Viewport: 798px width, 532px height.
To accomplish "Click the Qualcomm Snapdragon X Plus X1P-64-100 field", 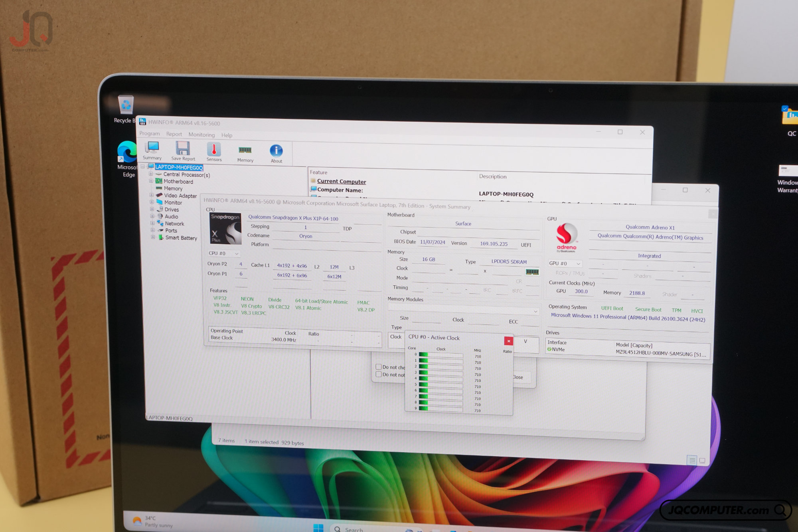I will pos(293,218).
